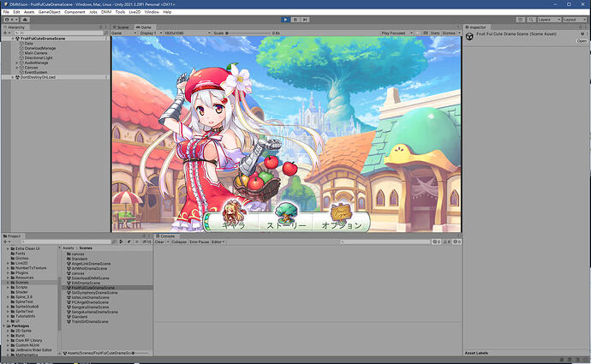Click the Project search-by-type icon
The width and height of the screenshot is (591, 364).
point(121,242)
